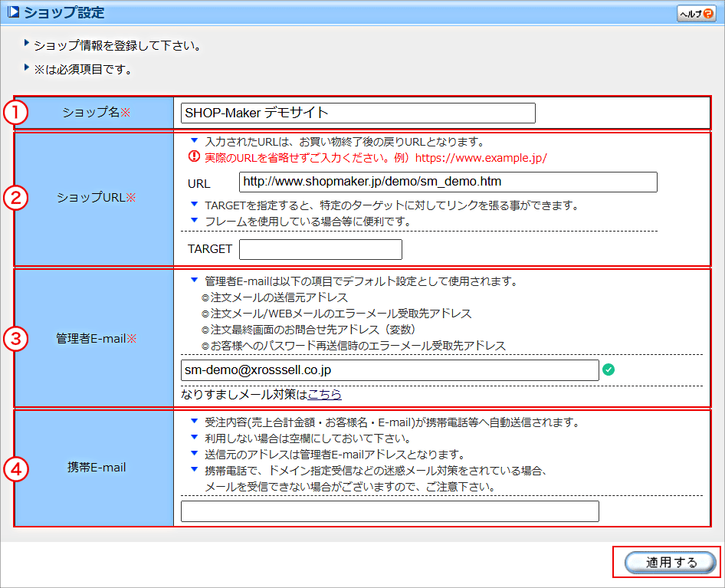This screenshot has height=588, width=725.
Task: Click the circled number 2 marker
Action: click(15, 199)
